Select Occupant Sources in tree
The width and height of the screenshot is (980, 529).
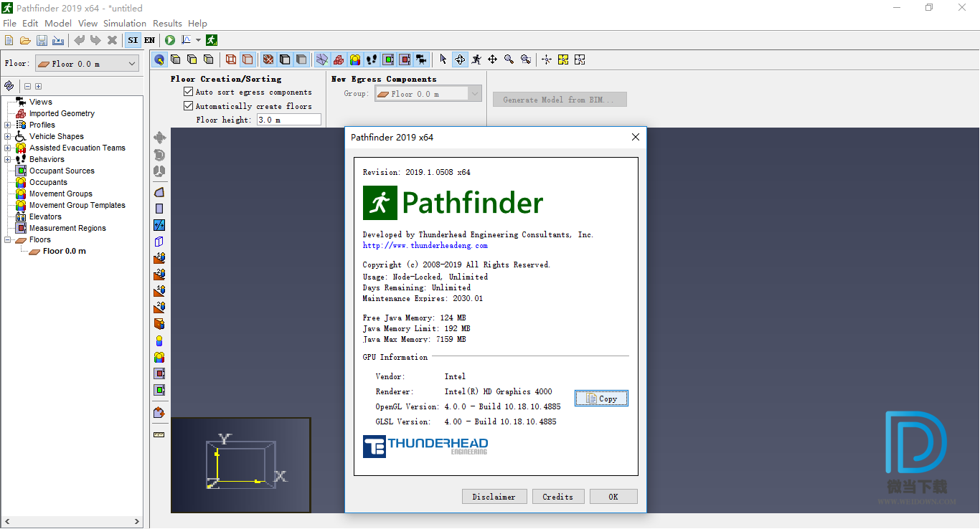tap(62, 171)
